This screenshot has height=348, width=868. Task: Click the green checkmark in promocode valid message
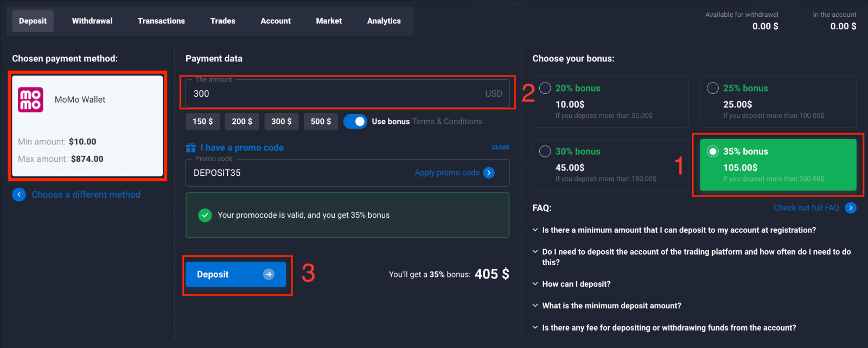pyautogui.click(x=205, y=216)
